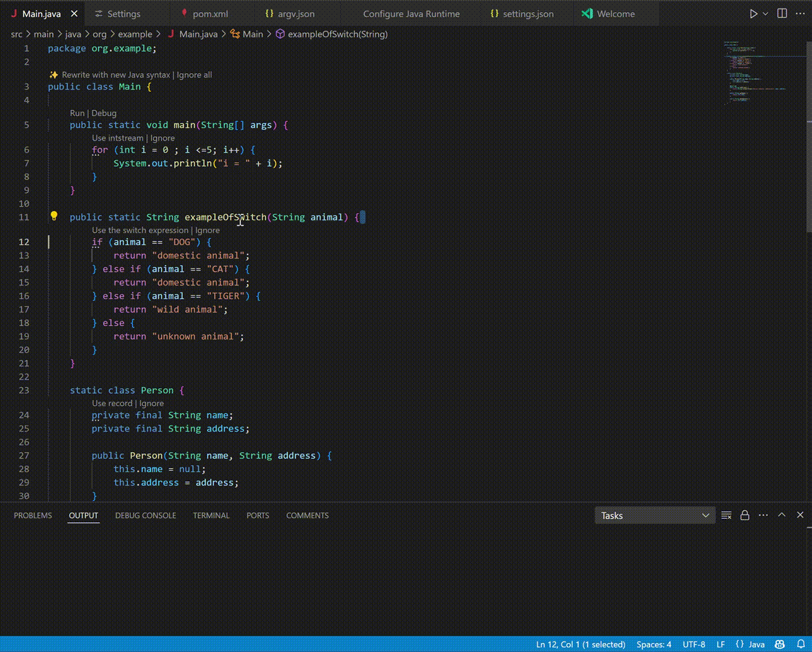Toggle Auto Scroll lock in Output panel
The image size is (812, 652).
click(745, 515)
